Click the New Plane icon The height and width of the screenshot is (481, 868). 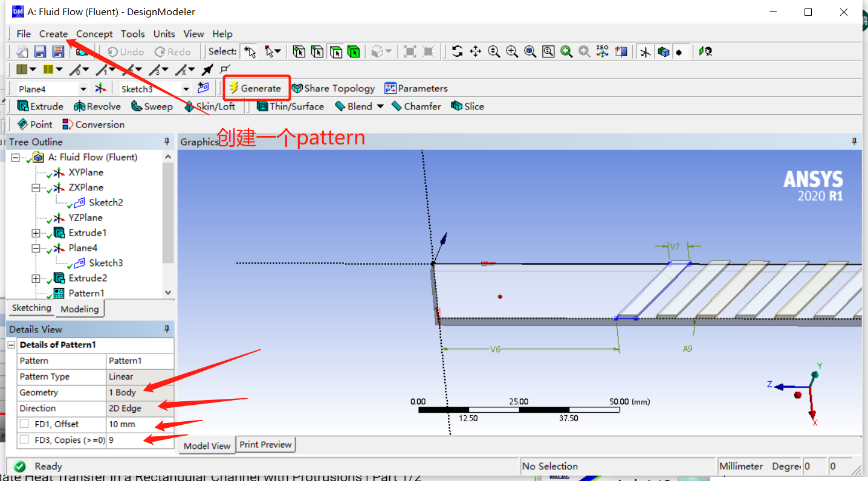pyautogui.click(x=100, y=88)
